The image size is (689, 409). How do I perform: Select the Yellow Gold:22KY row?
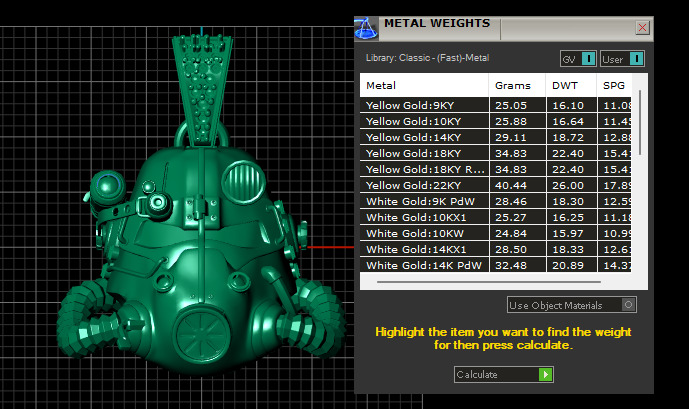point(496,185)
